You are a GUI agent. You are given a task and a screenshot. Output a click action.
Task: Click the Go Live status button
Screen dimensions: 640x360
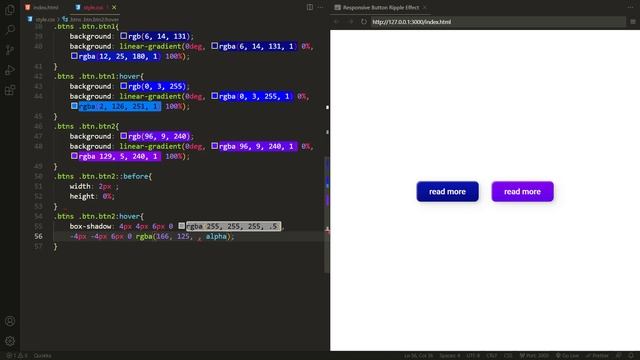(567, 356)
